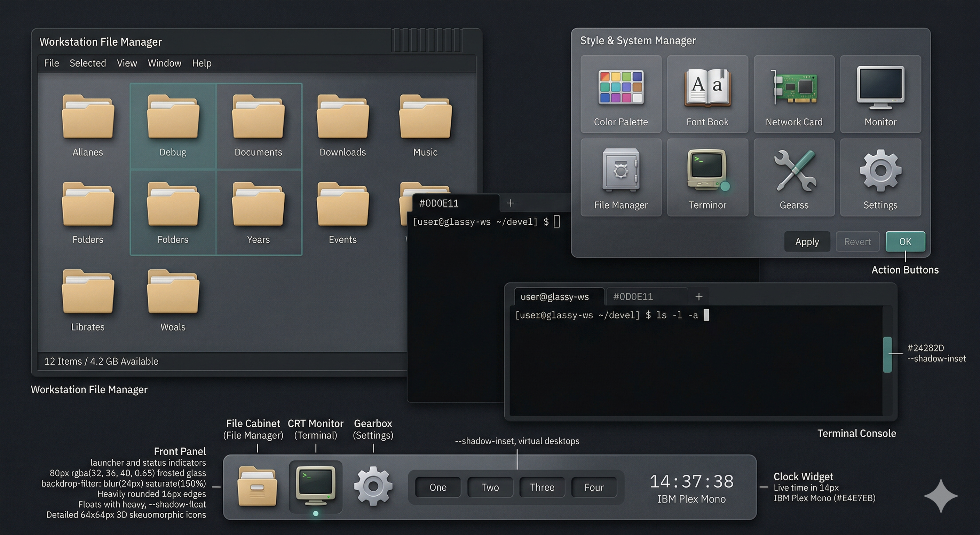This screenshot has width=980, height=535.
Task: Open the Font Book icon
Action: [x=707, y=94]
